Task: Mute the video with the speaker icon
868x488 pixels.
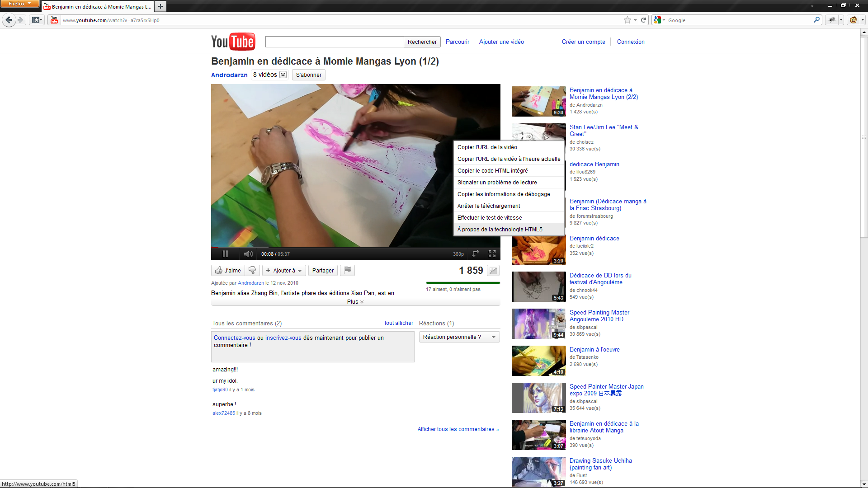Action: point(248,254)
